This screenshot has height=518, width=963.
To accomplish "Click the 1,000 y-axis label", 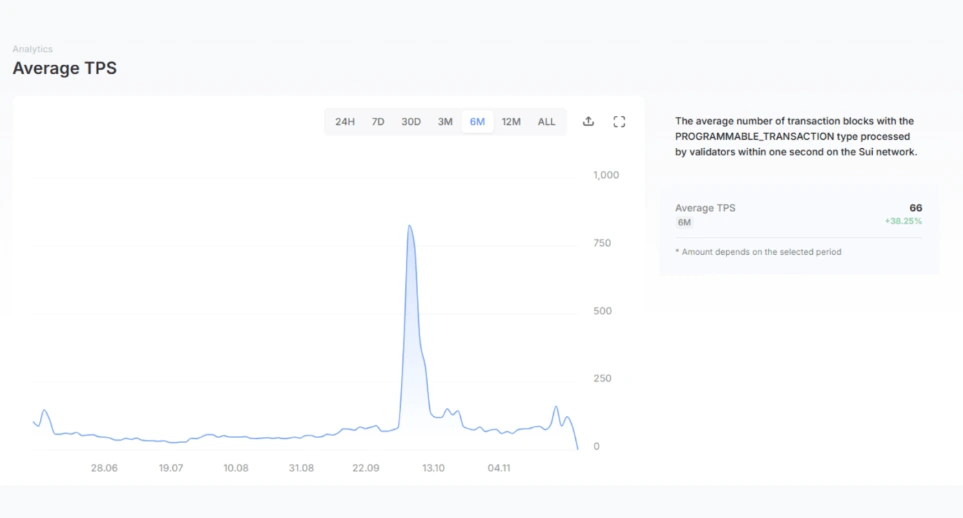I will [606, 175].
